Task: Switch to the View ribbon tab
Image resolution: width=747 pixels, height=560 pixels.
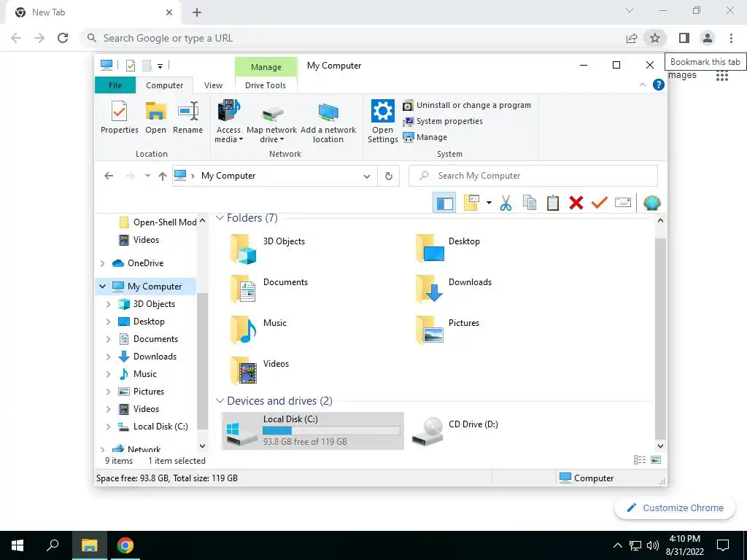Action: coord(214,85)
